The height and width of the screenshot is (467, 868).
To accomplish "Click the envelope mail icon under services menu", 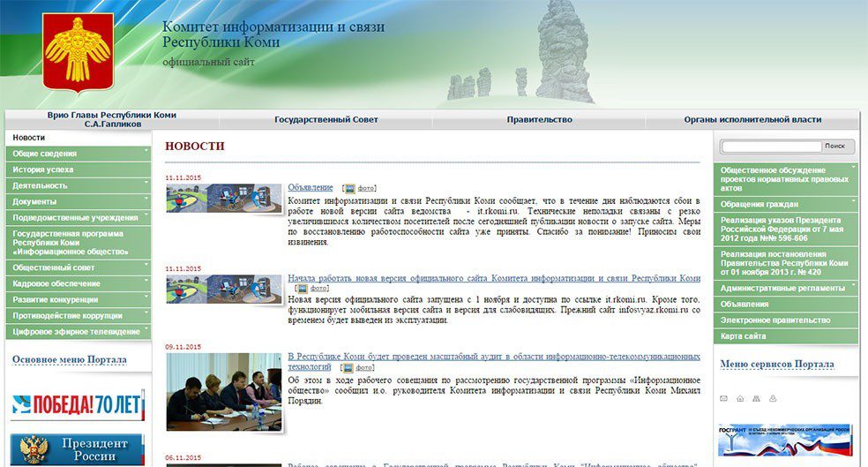I will point(724,399).
